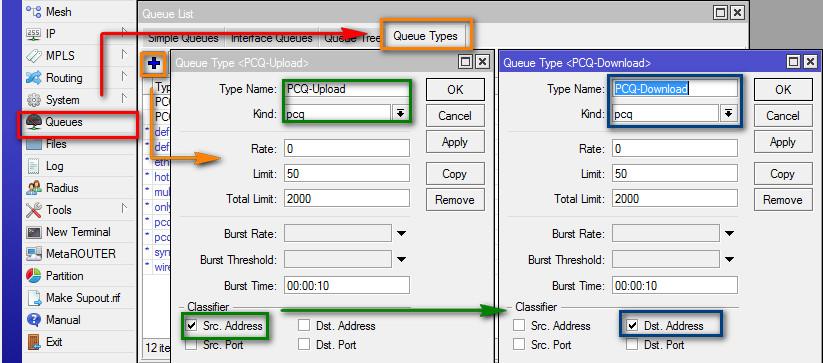Toggle Src. Address checkbox in PCQ-Download
The height and width of the screenshot is (363, 823).
(519, 326)
